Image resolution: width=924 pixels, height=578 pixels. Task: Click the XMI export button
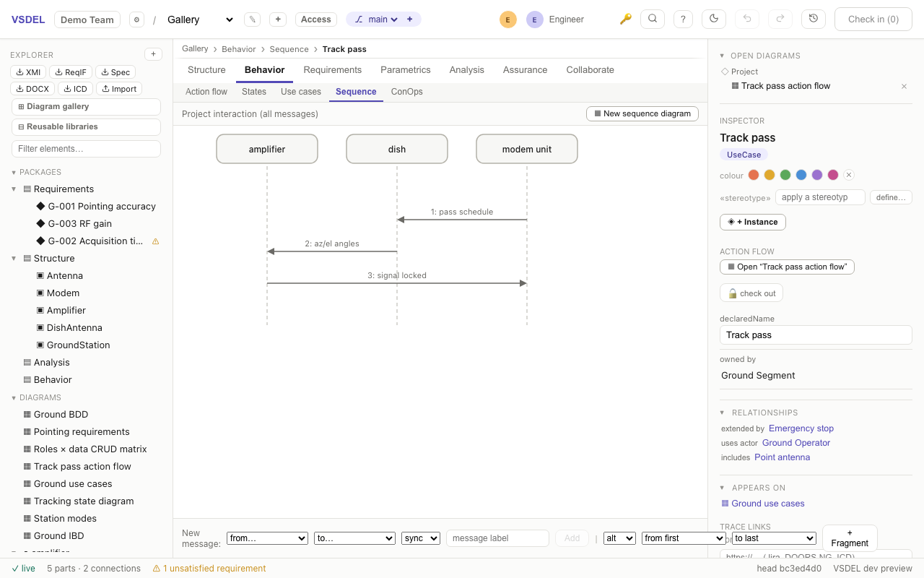(x=28, y=72)
